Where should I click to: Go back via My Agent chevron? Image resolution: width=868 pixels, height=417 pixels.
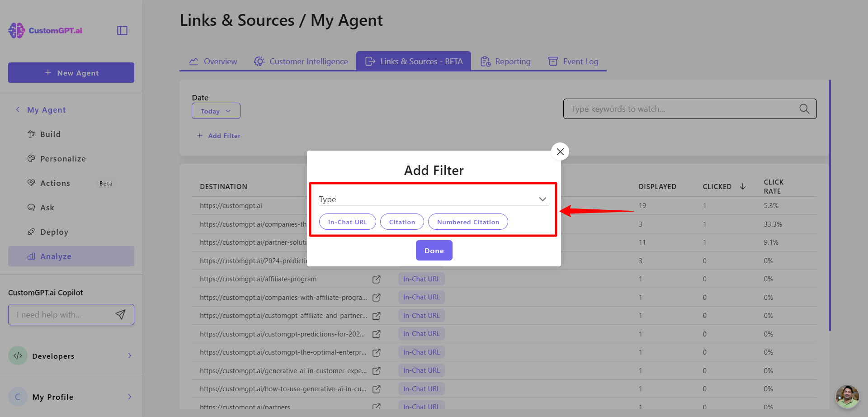(x=18, y=109)
